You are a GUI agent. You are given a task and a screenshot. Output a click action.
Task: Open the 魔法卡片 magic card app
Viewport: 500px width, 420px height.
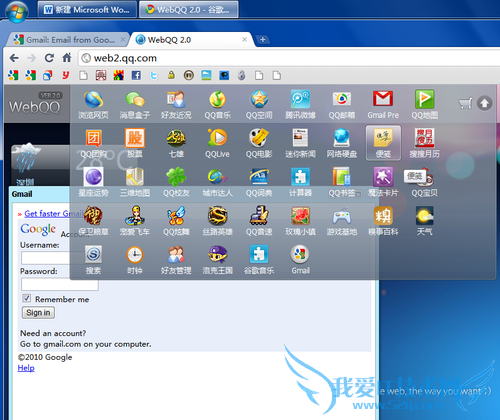tap(383, 182)
